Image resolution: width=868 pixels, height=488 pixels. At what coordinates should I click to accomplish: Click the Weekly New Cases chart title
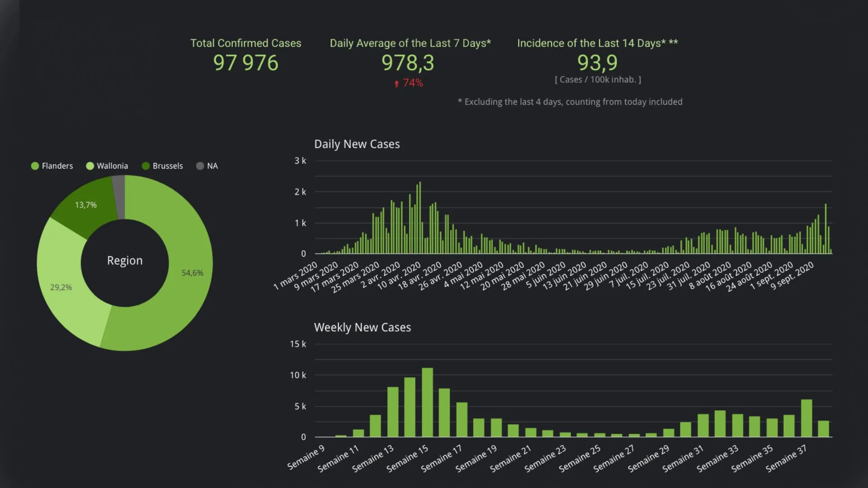362,328
